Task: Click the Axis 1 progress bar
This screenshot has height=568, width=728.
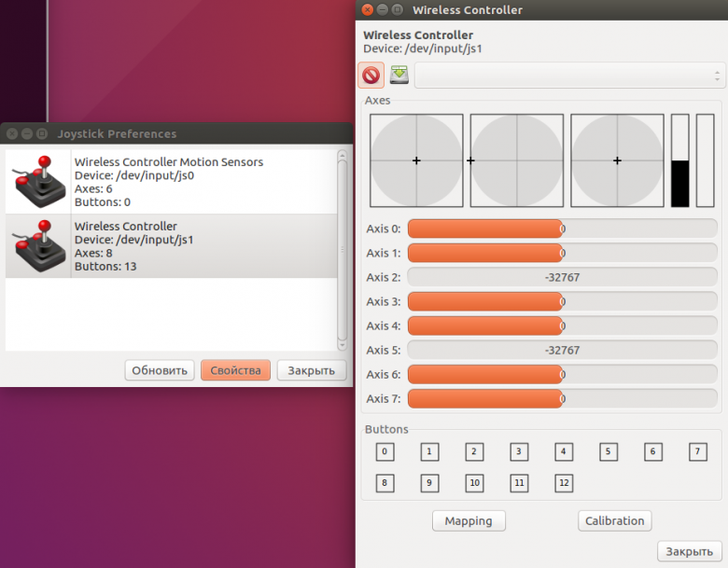Action: tap(562, 253)
